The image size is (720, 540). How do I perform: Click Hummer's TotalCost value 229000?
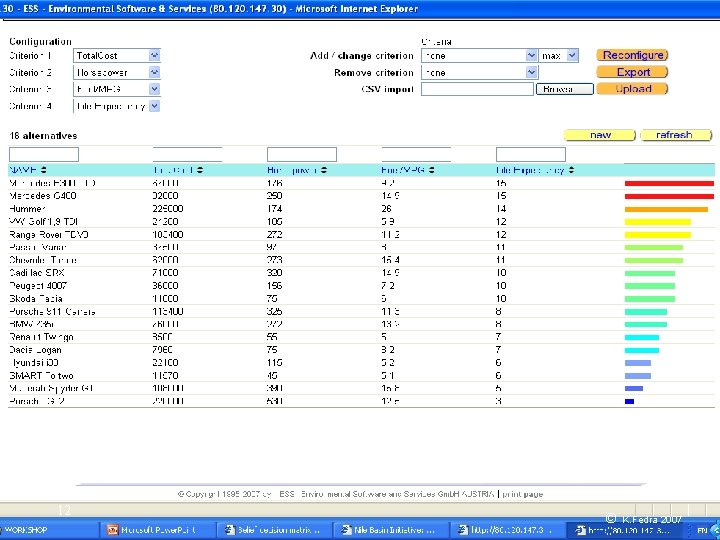pos(168,209)
